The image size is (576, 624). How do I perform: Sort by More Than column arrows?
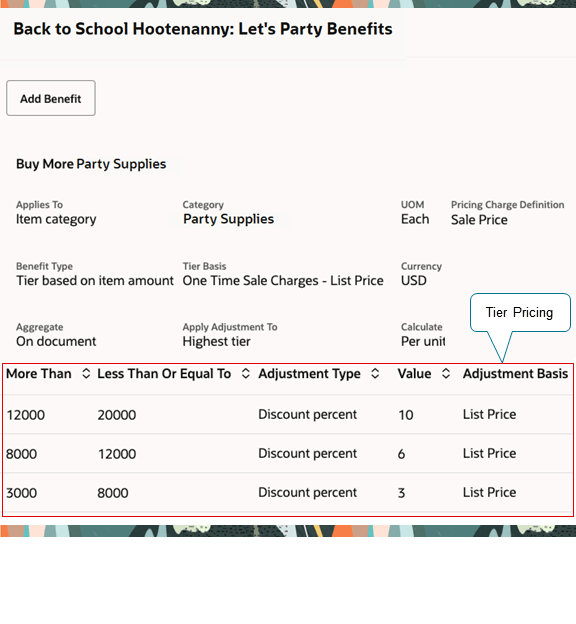click(86, 374)
